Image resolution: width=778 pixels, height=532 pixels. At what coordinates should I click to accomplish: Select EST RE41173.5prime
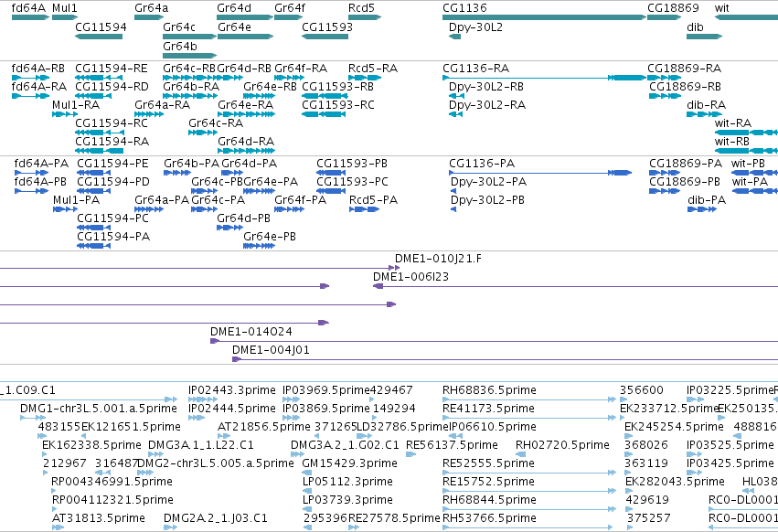point(488,409)
